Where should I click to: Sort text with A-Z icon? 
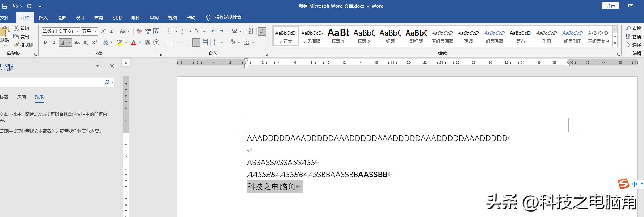tap(251, 31)
